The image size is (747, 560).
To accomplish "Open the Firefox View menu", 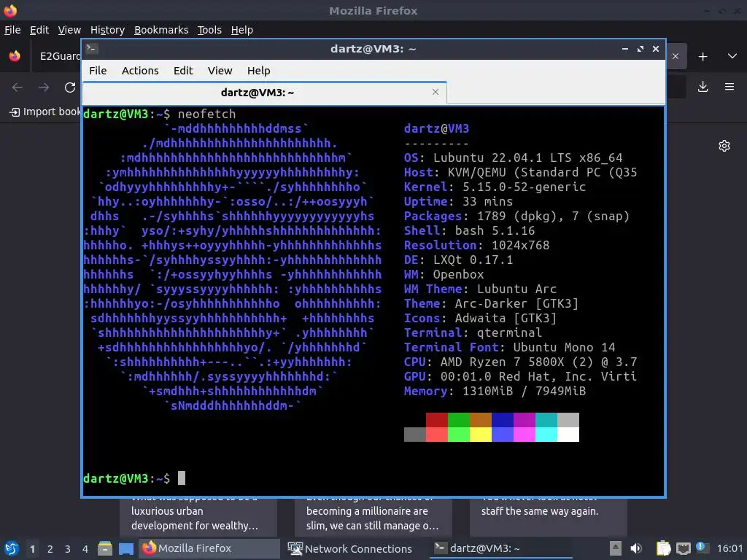I will point(69,30).
